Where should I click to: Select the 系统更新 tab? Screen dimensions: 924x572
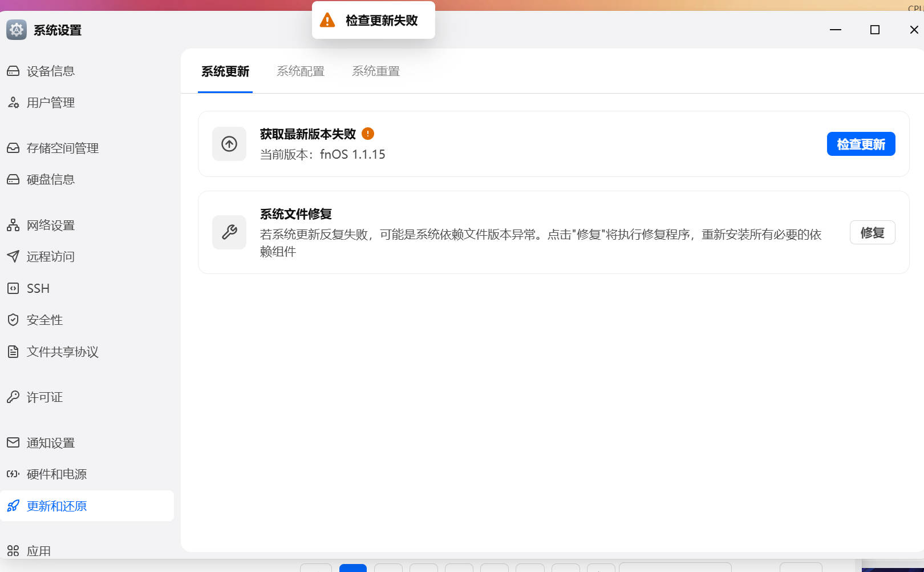[225, 71]
